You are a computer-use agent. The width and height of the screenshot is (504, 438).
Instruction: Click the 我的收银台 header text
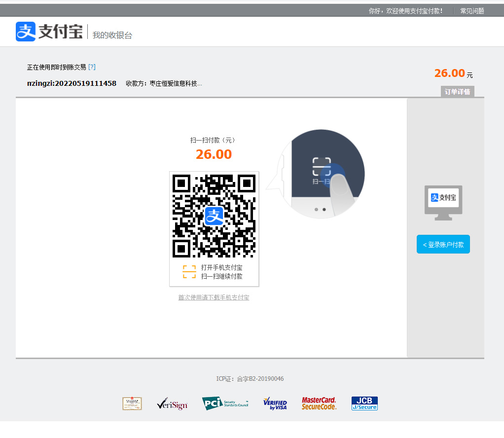click(112, 35)
